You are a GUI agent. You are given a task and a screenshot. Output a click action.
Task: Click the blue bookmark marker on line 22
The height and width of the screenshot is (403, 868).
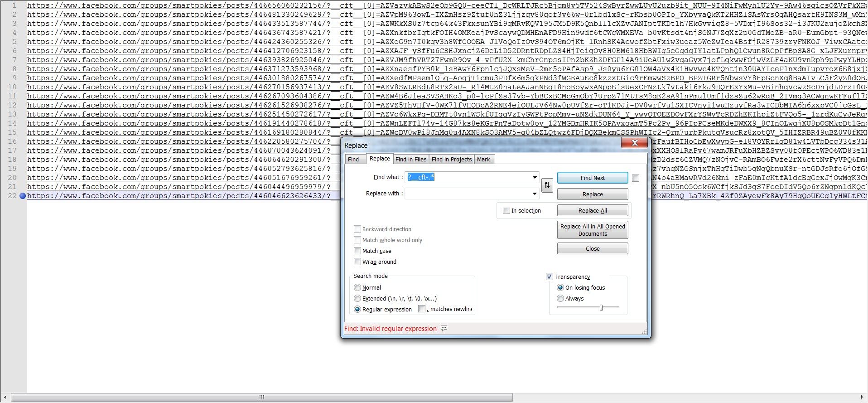point(23,196)
